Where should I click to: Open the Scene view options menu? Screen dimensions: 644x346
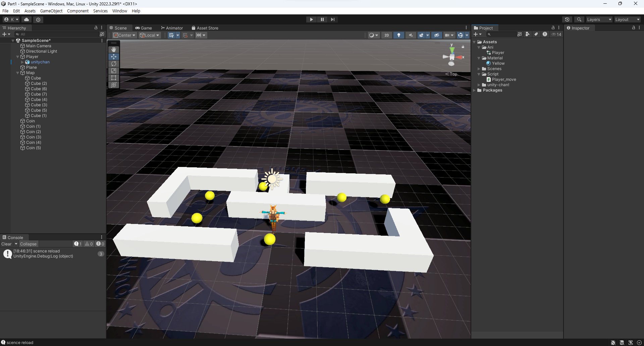click(466, 28)
